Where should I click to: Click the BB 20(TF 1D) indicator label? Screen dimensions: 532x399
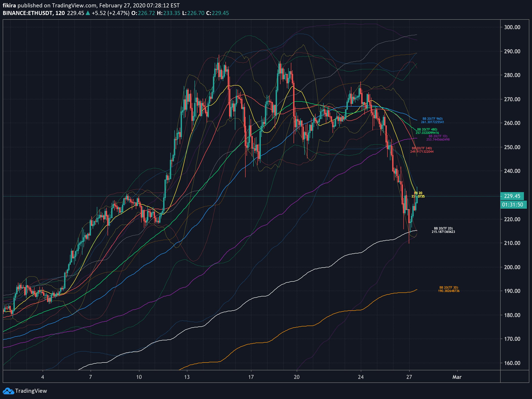pyautogui.click(x=438, y=136)
